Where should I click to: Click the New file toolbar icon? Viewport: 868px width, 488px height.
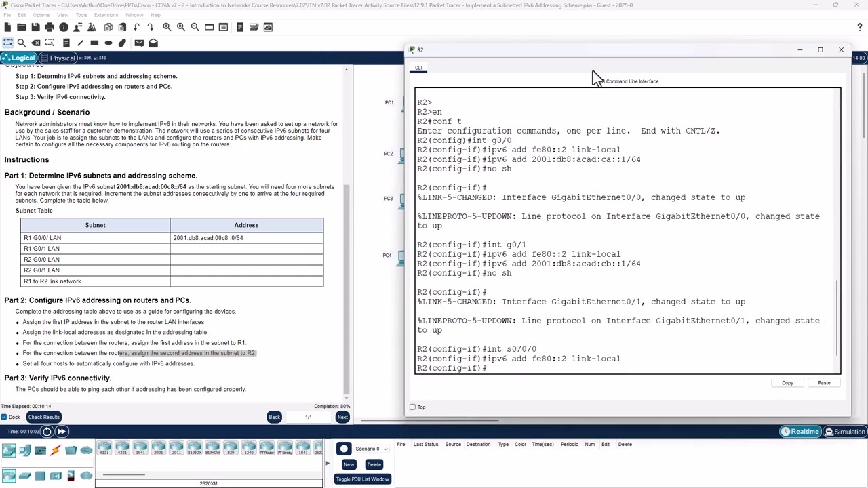pyautogui.click(x=7, y=27)
